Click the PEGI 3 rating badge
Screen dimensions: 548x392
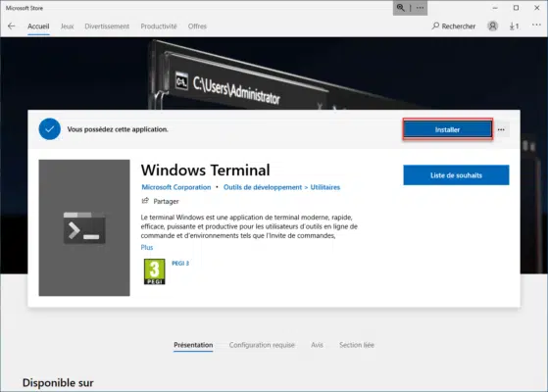155,271
